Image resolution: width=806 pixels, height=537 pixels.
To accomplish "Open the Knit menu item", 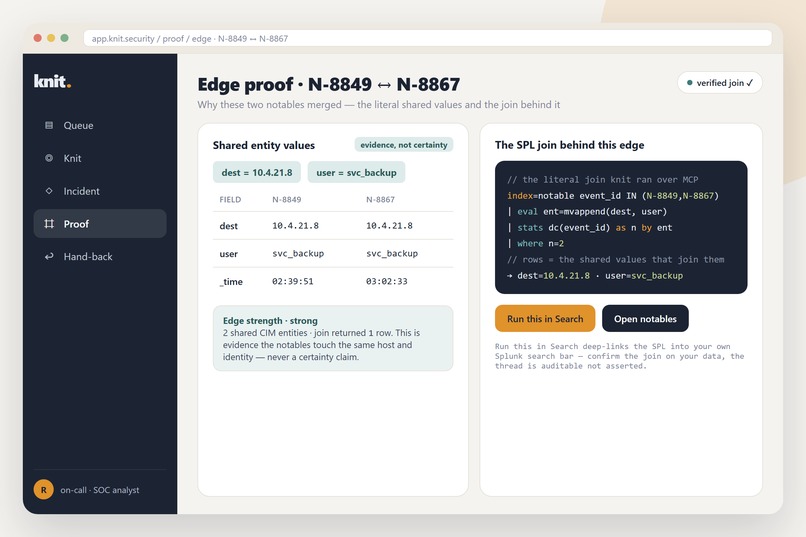I will (x=100, y=158).
